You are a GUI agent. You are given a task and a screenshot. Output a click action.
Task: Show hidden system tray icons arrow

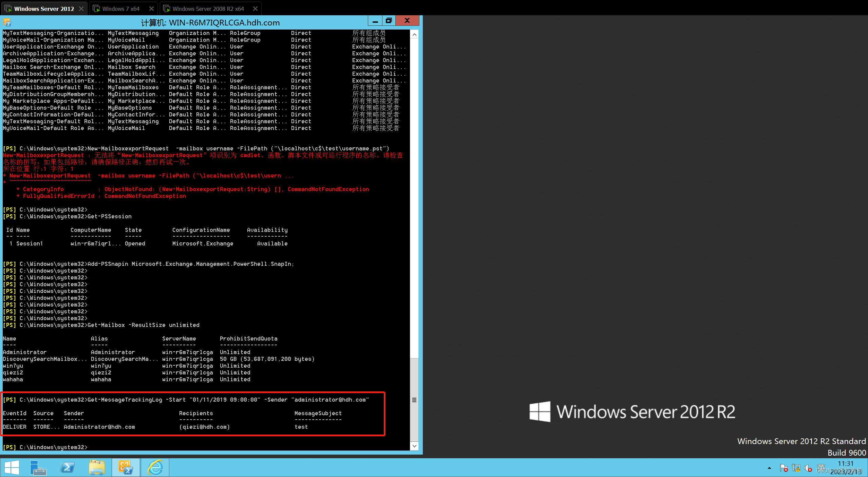[x=769, y=468]
